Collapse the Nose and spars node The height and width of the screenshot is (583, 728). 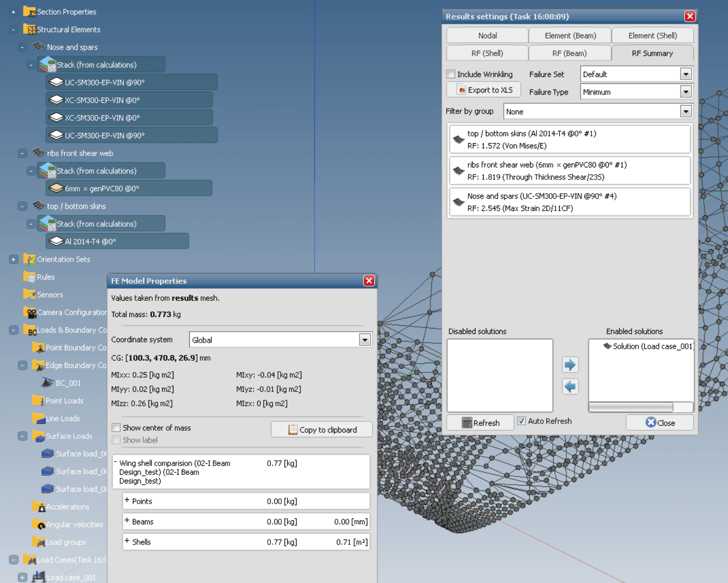tap(22, 47)
